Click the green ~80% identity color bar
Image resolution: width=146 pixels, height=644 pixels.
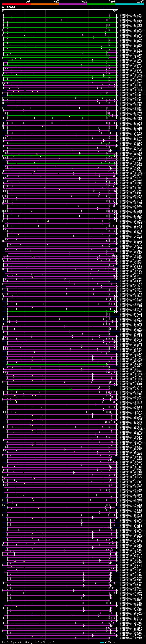pyautogui.click(x=101, y=4)
